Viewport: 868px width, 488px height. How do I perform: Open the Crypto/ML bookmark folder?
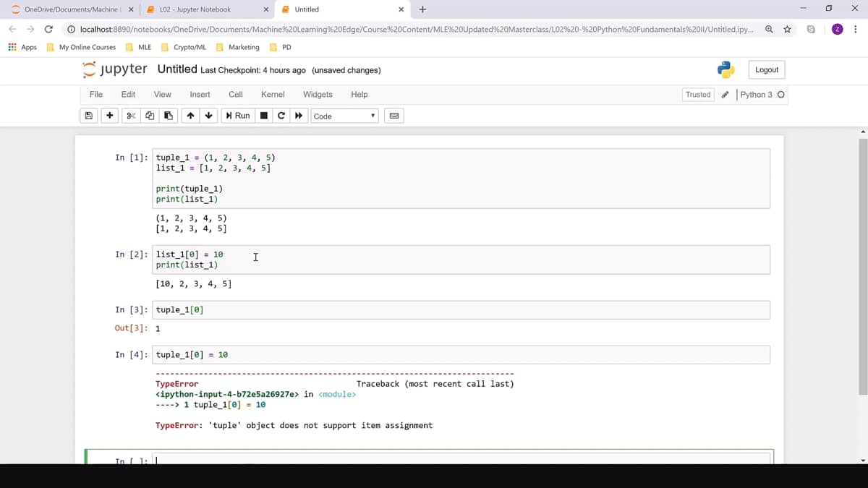coord(184,47)
